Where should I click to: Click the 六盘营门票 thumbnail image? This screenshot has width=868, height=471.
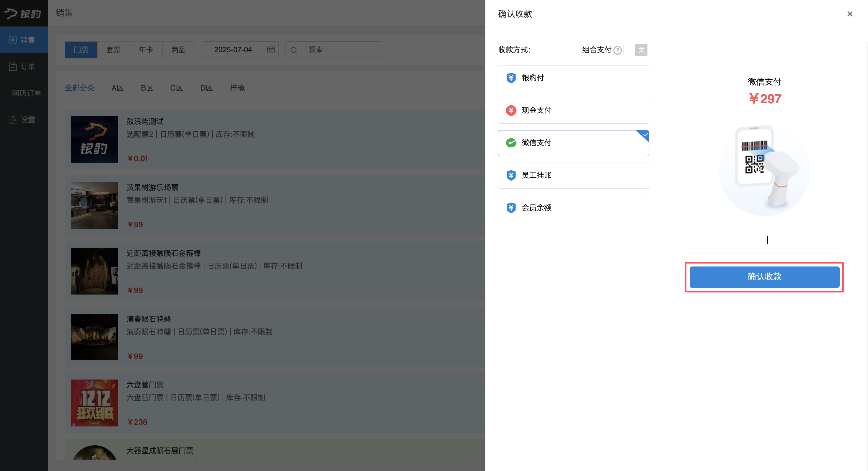point(94,403)
